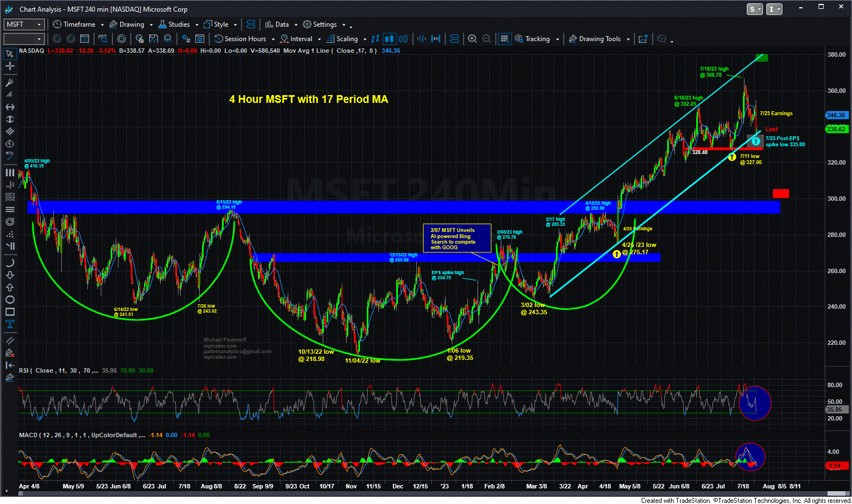The height and width of the screenshot is (504, 852).
Task: Expand the Studies dropdown arrow
Action: [196, 25]
